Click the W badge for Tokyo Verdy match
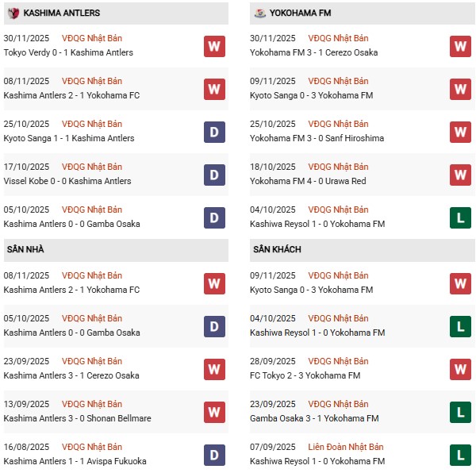The width and height of the screenshot is (476, 473). click(214, 46)
